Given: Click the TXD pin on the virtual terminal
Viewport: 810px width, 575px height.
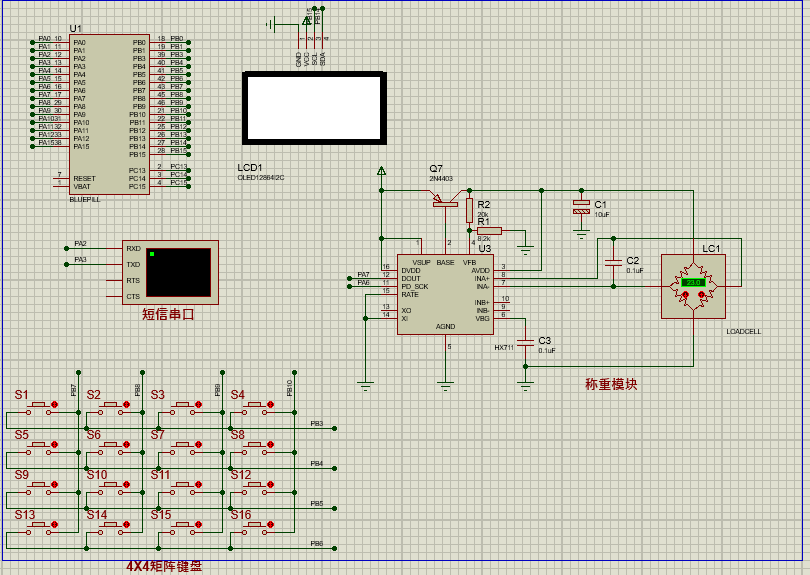Looking at the screenshot, I should point(133,265).
